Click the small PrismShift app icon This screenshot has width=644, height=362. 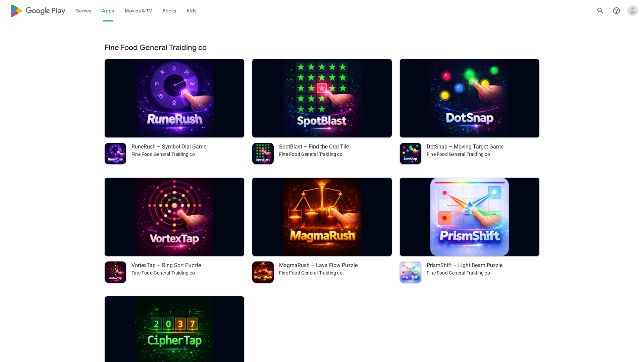coord(411,272)
